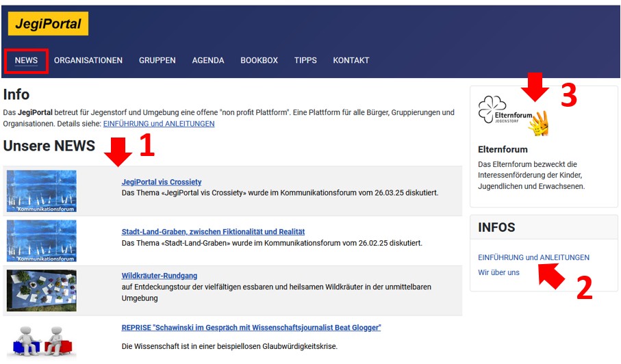The image size is (621, 364).
Task: Click the 'Info' page heading
Action: (x=16, y=94)
